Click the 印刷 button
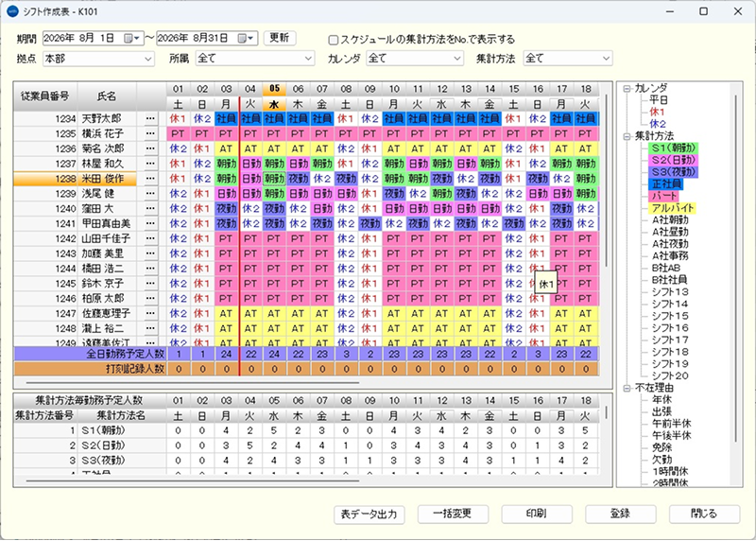 (x=537, y=514)
